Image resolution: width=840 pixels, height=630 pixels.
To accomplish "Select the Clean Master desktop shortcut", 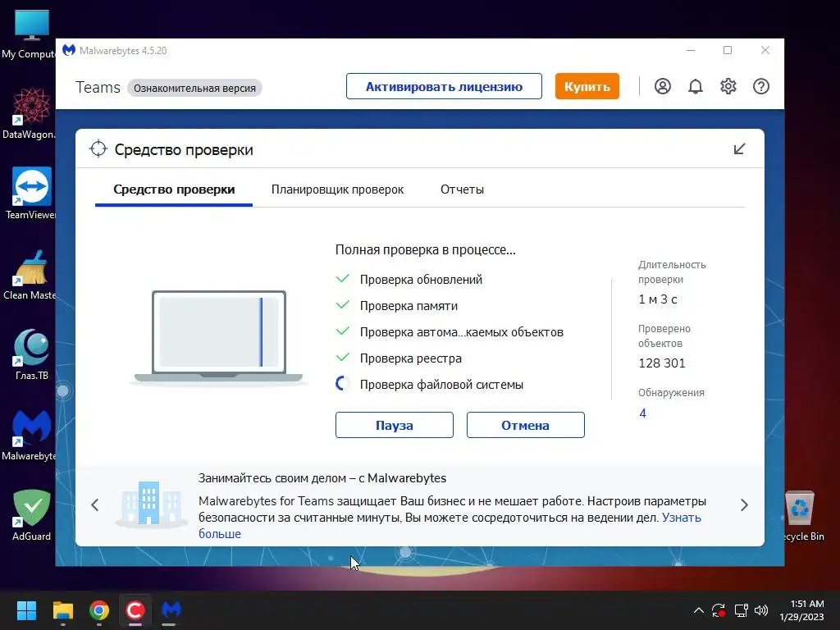I will tap(30, 274).
